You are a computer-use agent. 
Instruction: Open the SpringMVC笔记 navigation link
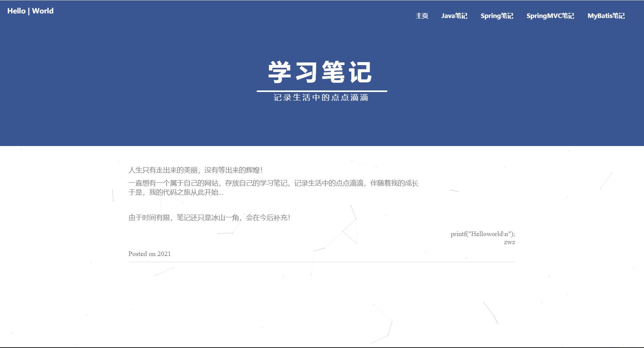click(550, 16)
